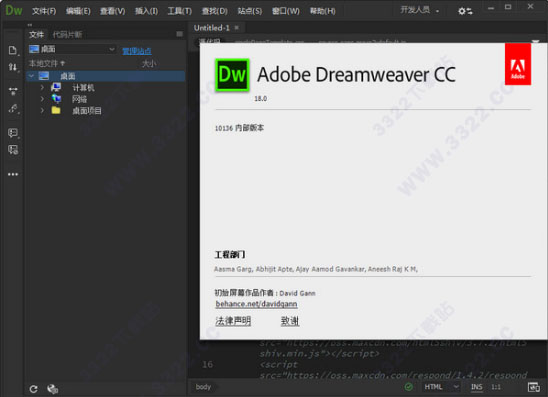Open the 编辑(E) menu
Viewport: 548px width, 397px height.
[78, 11]
